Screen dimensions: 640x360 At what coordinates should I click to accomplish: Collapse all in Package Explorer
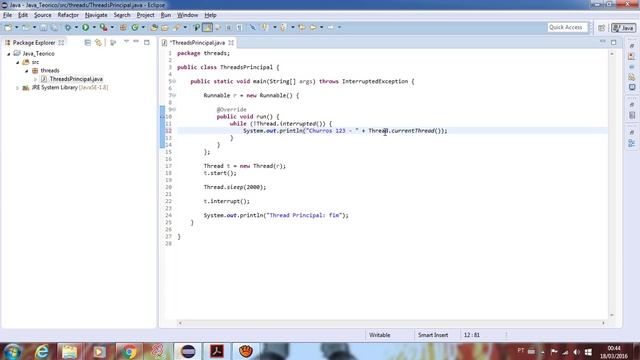[x=87, y=42]
